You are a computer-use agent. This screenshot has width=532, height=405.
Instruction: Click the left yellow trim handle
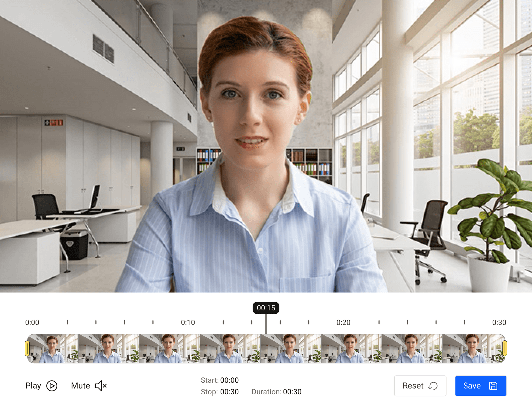28,348
